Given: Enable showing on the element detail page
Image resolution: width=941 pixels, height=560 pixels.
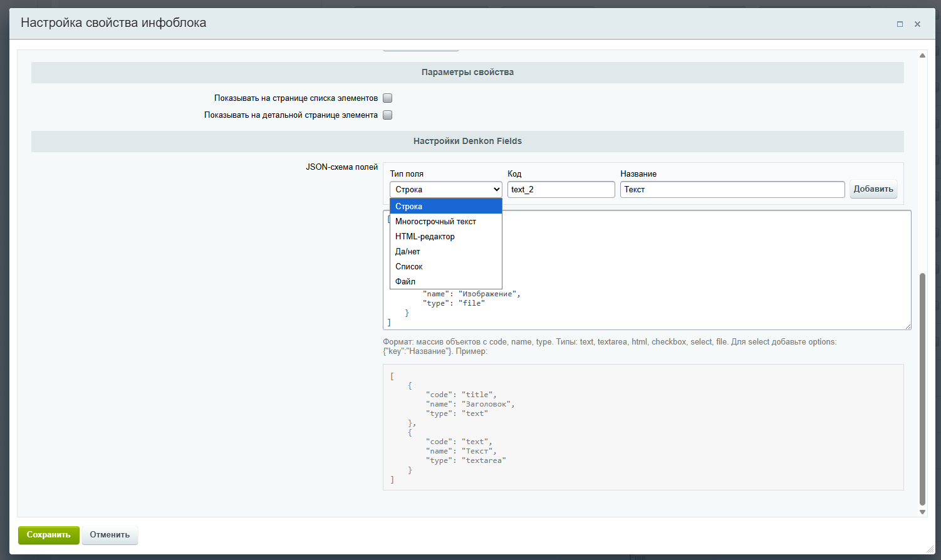Looking at the screenshot, I should point(388,115).
